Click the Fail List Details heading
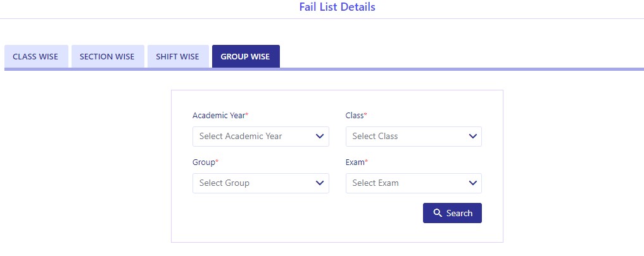 tap(337, 7)
